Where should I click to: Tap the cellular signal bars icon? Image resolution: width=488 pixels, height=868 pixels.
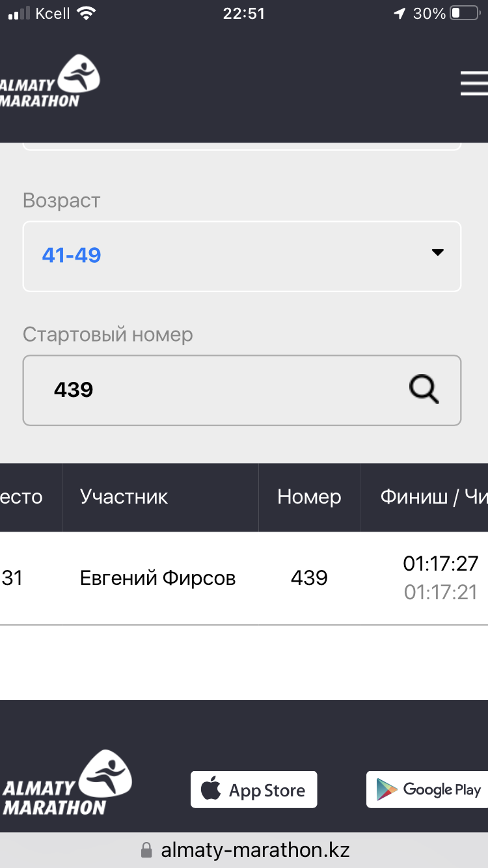pyautogui.click(x=19, y=14)
